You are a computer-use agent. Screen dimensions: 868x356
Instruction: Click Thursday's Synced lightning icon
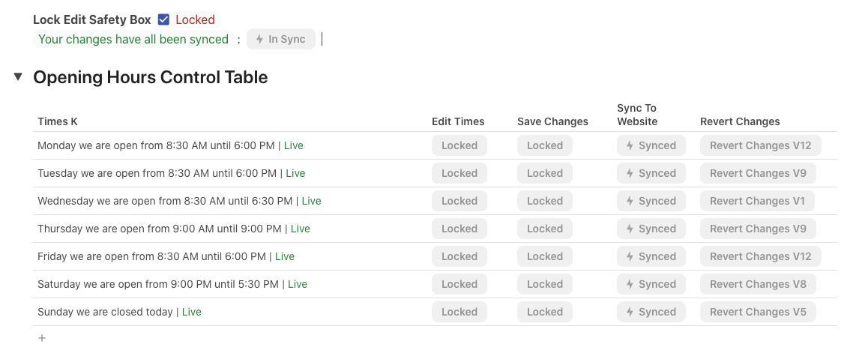tap(630, 229)
